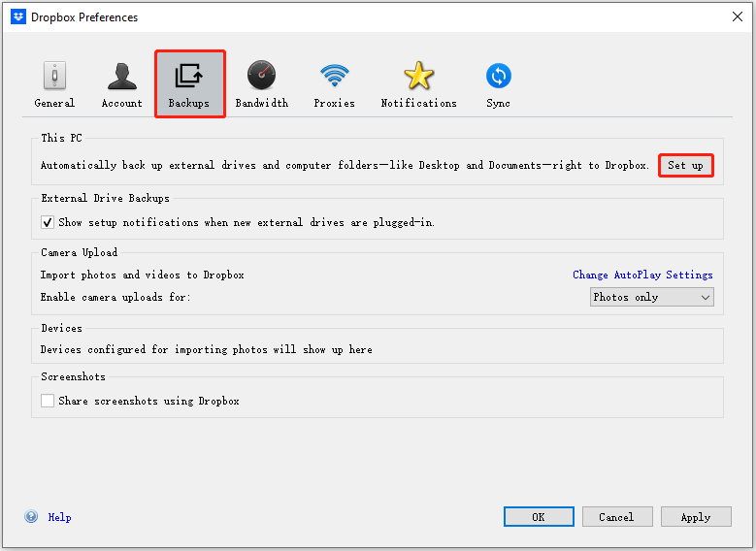The image size is (756, 551).
Task: Apply the preference changes
Action: (x=696, y=517)
